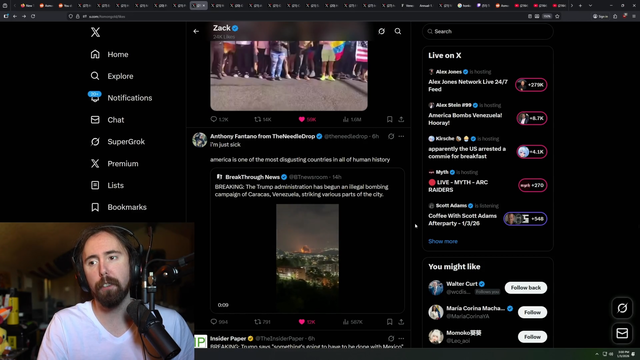
Task: Open Walter Curt's avatar
Action: pyautogui.click(x=436, y=288)
